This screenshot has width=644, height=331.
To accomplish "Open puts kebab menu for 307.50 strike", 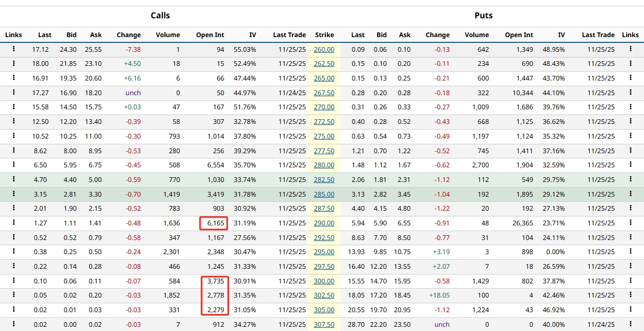I will (x=630, y=324).
